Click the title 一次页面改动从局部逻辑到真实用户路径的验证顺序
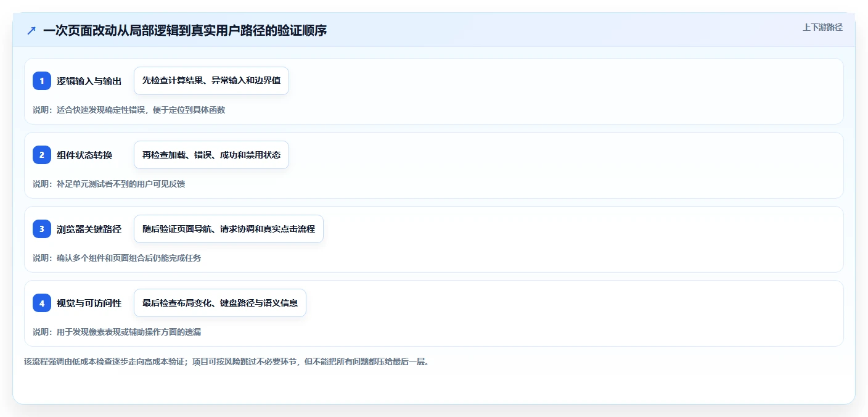Viewport: 868px width, 417px height. pos(185,30)
